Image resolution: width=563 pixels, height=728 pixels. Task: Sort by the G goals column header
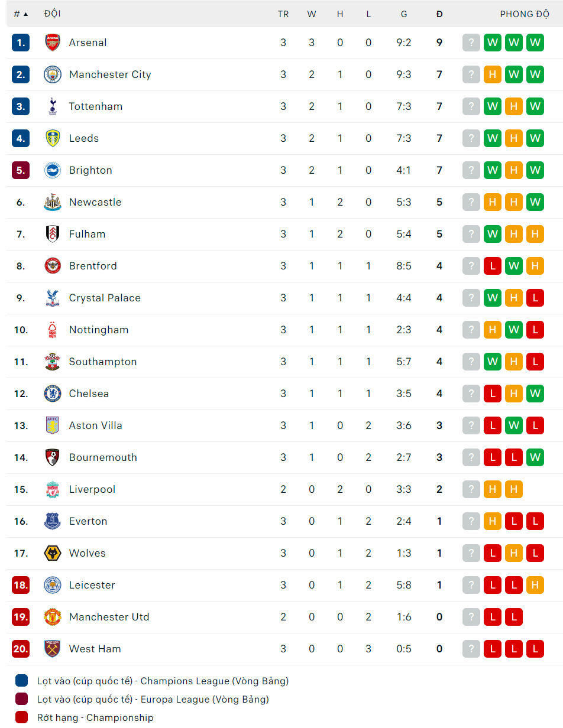(404, 14)
